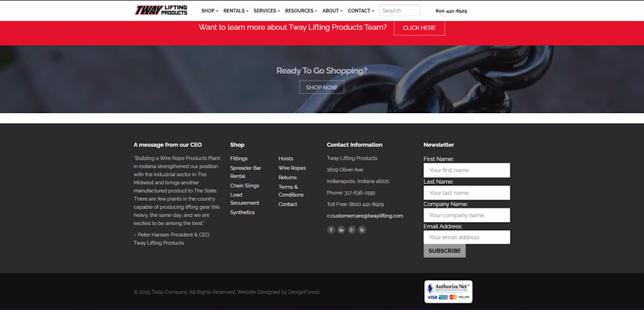Screen dimensions: 644x310
Task: Click the SUBSCRIBE button
Action: tap(444, 251)
